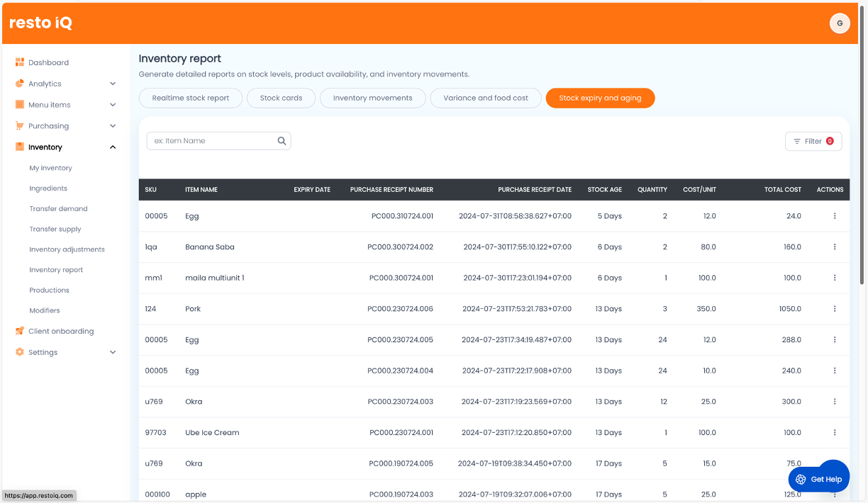This screenshot has height=503, width=868.
Task: Collapse the Inventory section chevron
Action: [113, 147]
